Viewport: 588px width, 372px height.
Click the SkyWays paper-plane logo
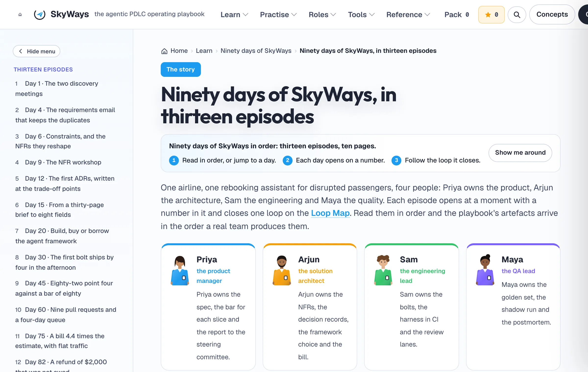click(40, 14)
